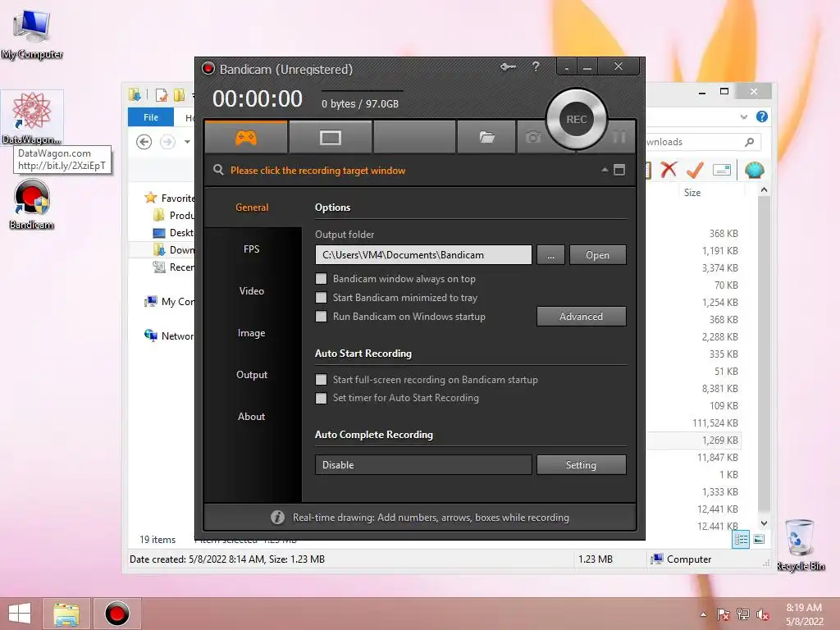This screenshot has height=630, width=840.
Task: Click Open next to output folder
Action: coord(597,255)
